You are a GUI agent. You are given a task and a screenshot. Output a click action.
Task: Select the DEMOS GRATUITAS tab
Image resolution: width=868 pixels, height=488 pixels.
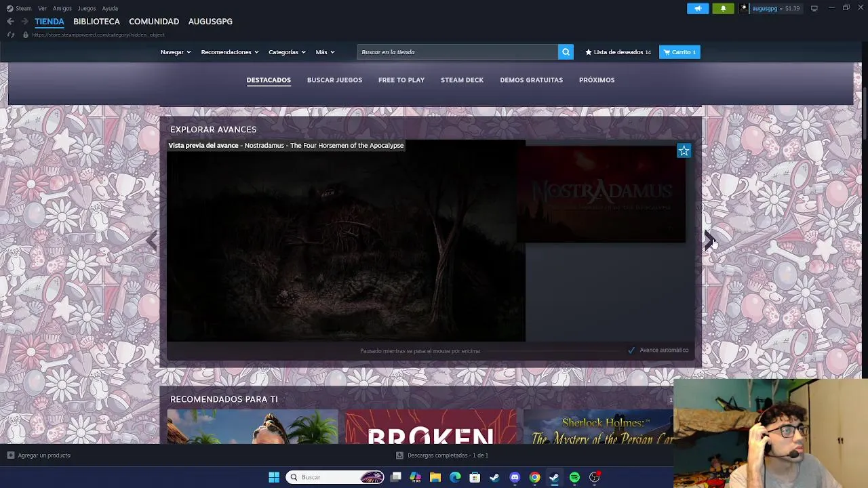[531, 80]
